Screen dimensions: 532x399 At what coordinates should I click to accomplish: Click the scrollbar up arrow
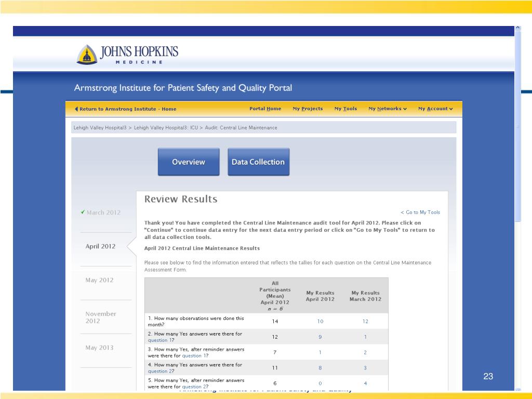(518, 28)
